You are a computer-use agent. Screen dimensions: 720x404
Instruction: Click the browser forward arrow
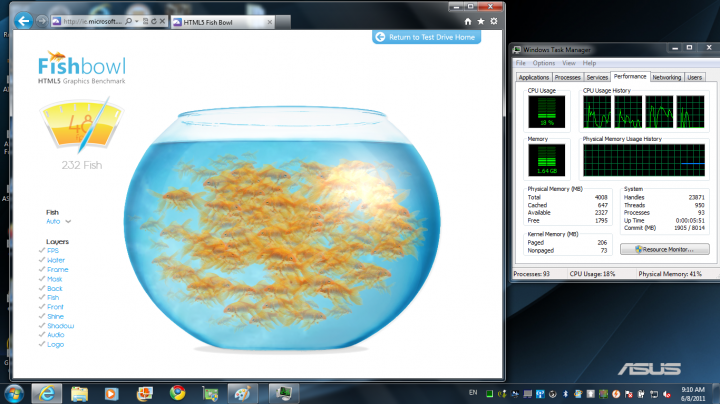42,21
